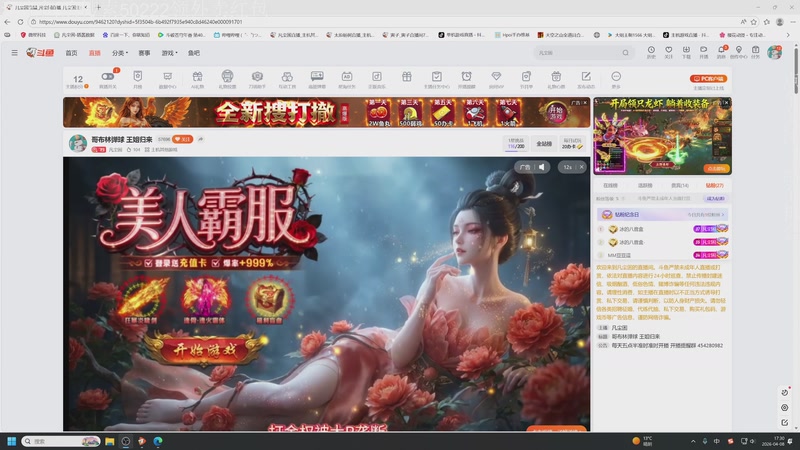This screenshot has height=450, width=800.
Task: Open the notifications bell
Action: click(721, 52)
